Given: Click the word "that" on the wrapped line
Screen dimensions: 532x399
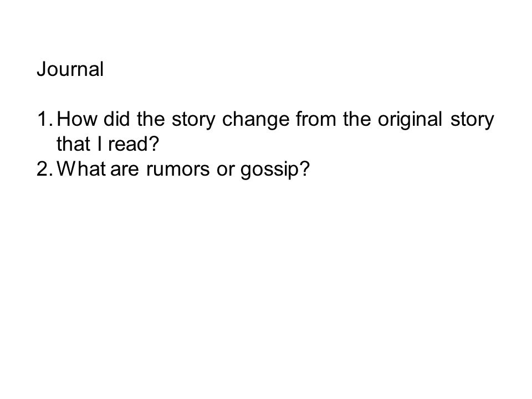Looking at the screenshot, I should click(73, 144).
